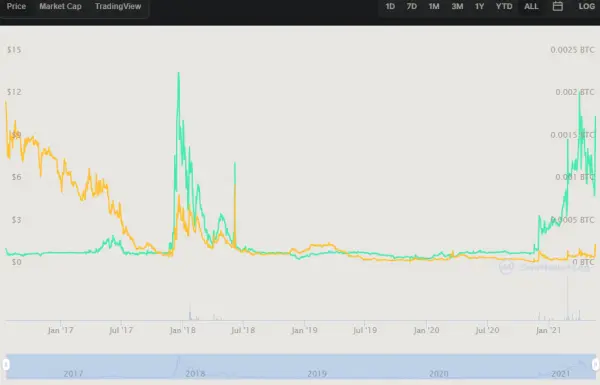The image size is (600, 385).
Task: Toggle LOG scale on the chart
Action: (587, 7)
